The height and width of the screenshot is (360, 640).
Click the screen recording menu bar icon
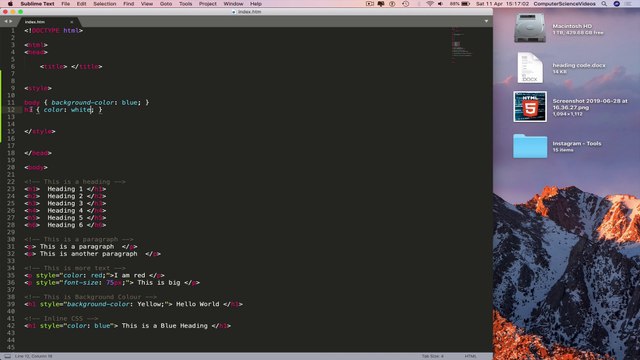pos(369,4)
